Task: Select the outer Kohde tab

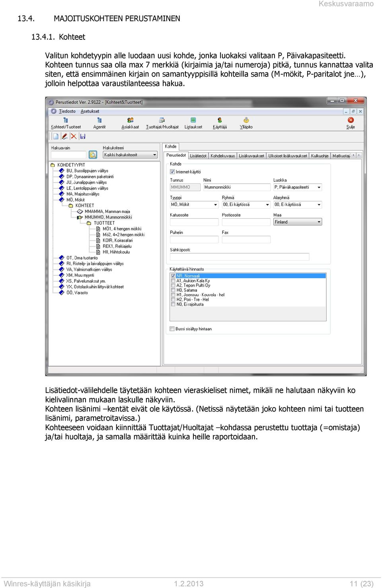Action: coord(171,146)
